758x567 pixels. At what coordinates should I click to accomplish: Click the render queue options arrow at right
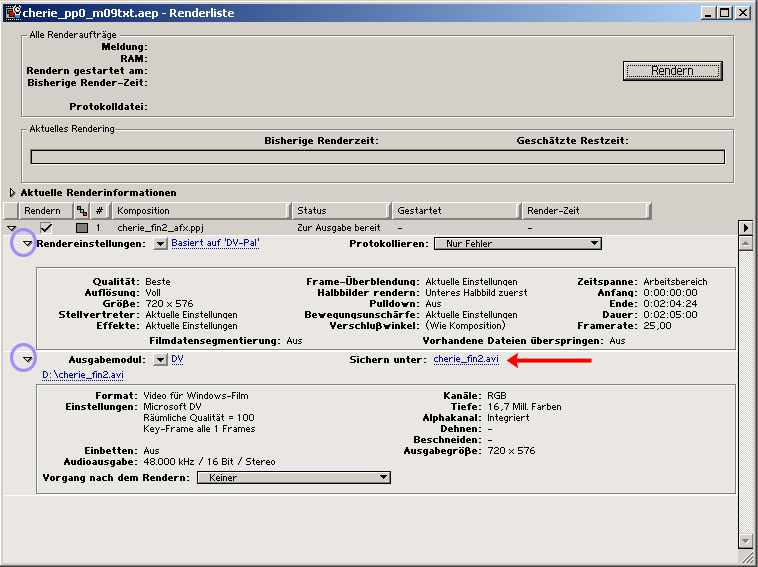tap(744, 228)
